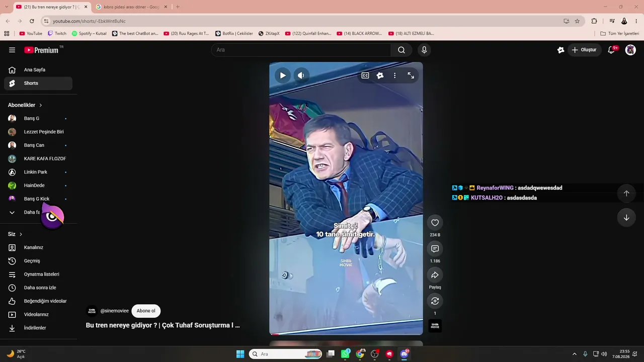Expand the Siz section
Image resolution: width=644 pixels, height=362 pixels.
[x=15, y=234]
